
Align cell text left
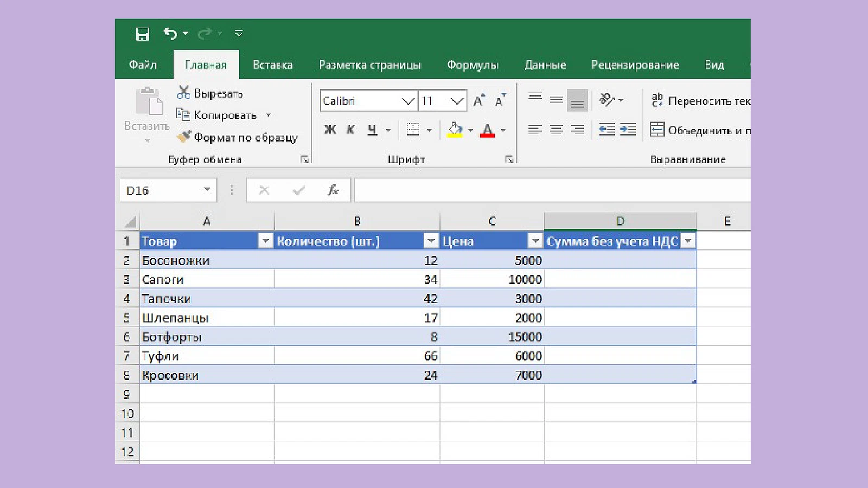coord(535,130)
